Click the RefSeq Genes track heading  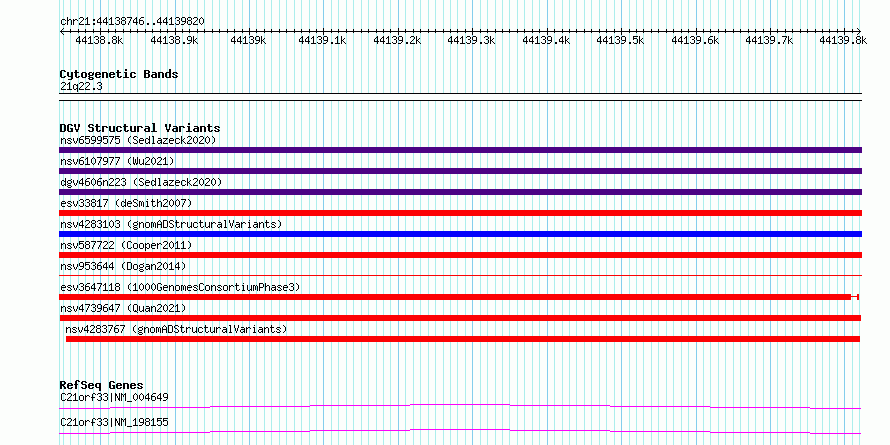pos(101,385)
